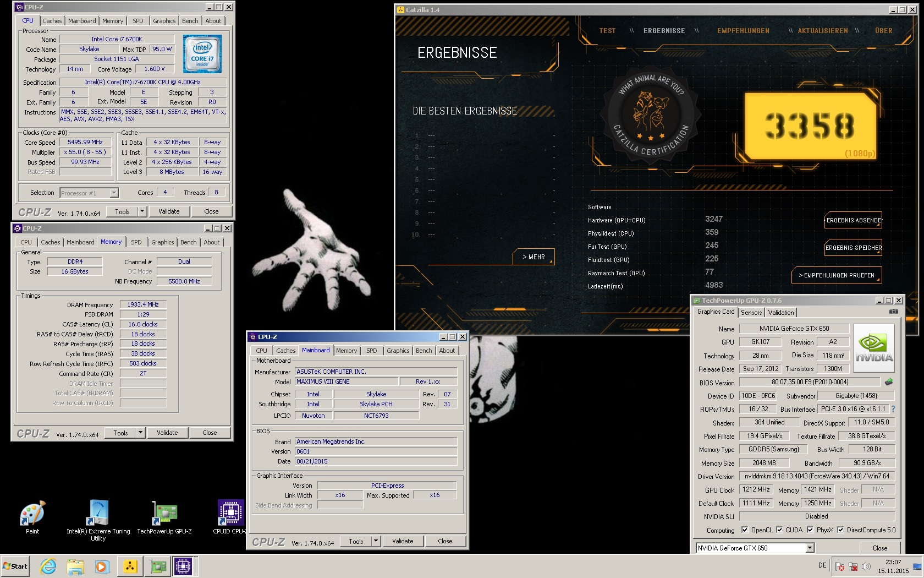Click Bus Interface question mark icon
924x578 pixels.
pos(893,409)
